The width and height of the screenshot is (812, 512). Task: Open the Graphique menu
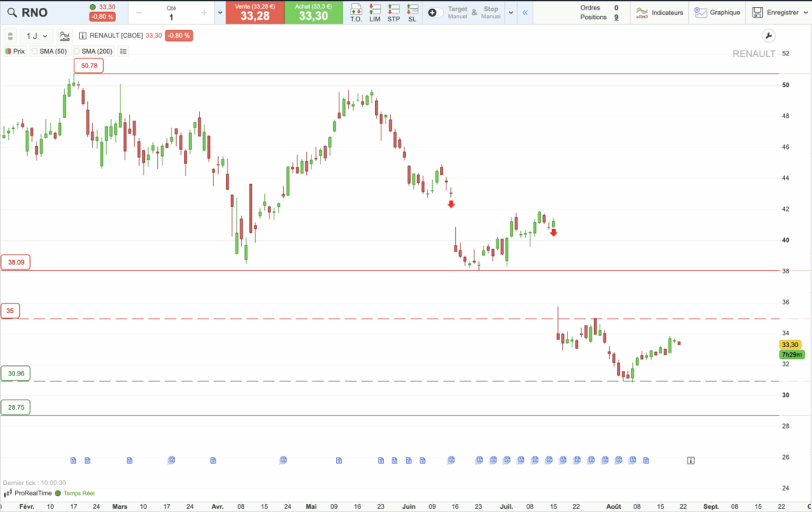(717, 13)
